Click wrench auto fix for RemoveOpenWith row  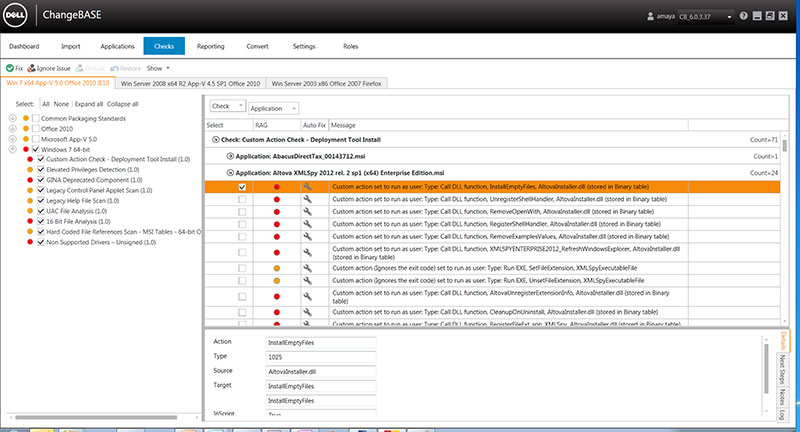[308, 211]
